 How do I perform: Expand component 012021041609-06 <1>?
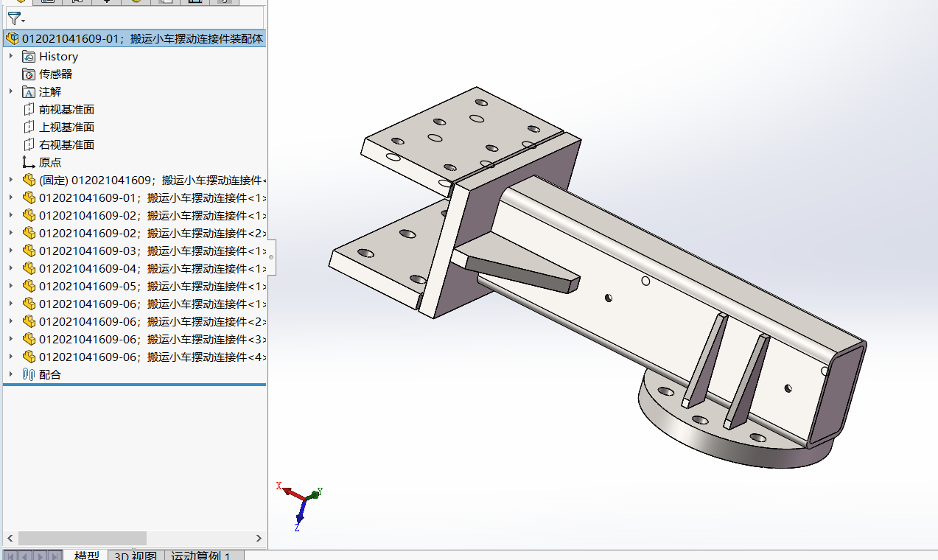click(x=11, y=304)
